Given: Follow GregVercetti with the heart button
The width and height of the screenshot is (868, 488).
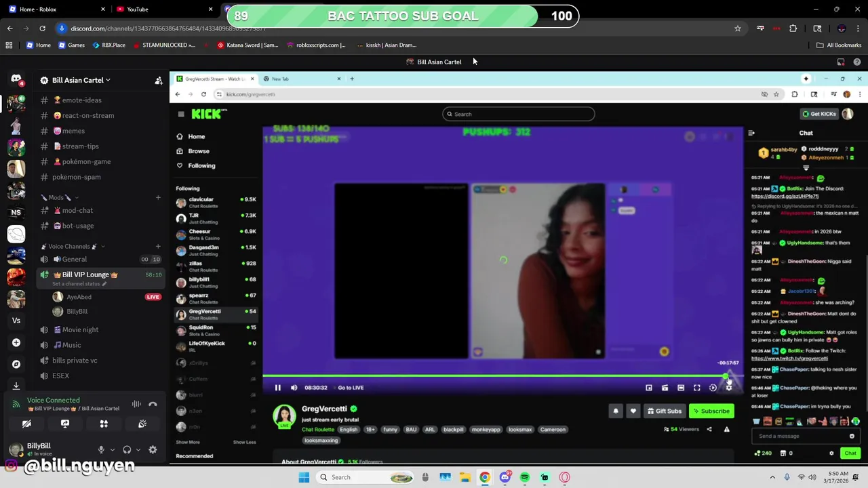Looking at the screenshot, I should (x=633, y=411).
